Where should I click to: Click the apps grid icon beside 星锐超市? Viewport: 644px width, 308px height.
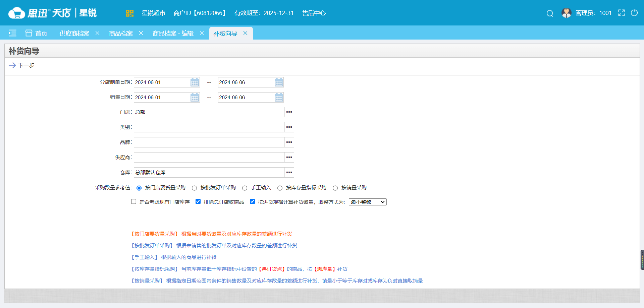point(129,13)
